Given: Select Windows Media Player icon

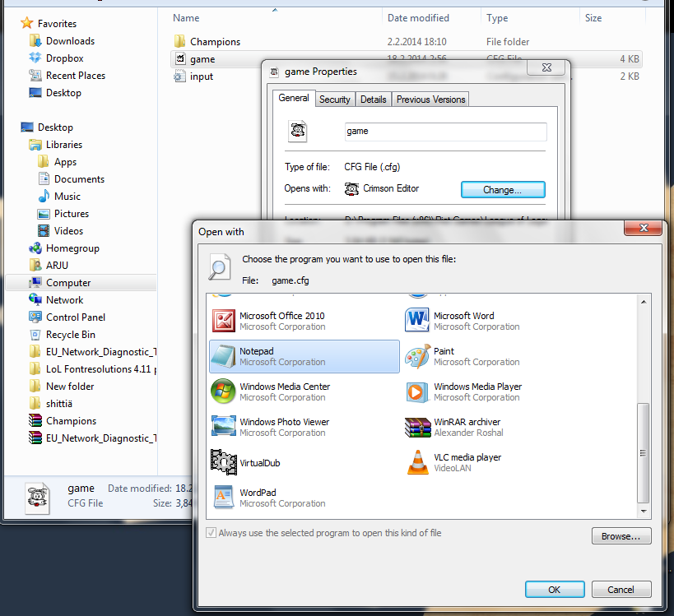Looking at the screenshot, I should point(417,391).
